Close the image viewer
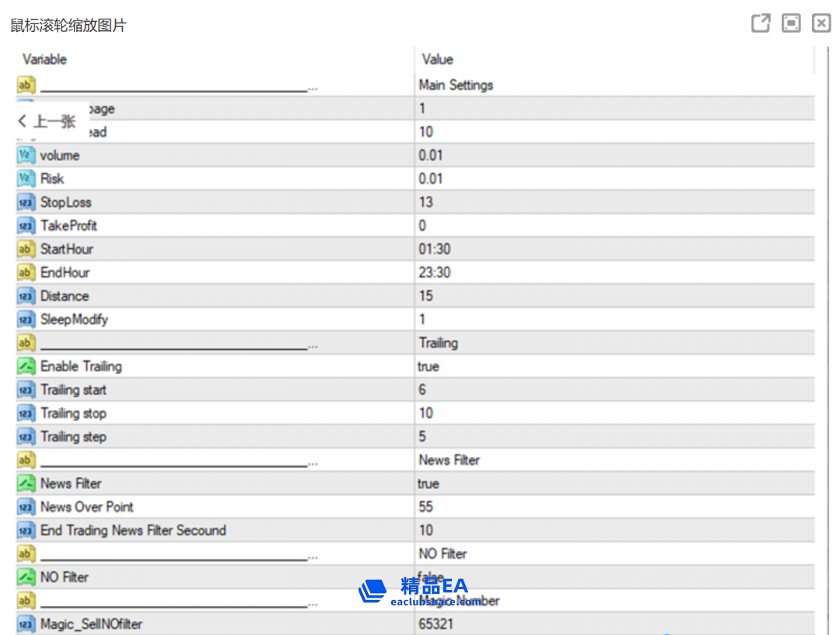The width and height of the screenshot is (840, 635). pyautogui.click(x=821, y=23)
